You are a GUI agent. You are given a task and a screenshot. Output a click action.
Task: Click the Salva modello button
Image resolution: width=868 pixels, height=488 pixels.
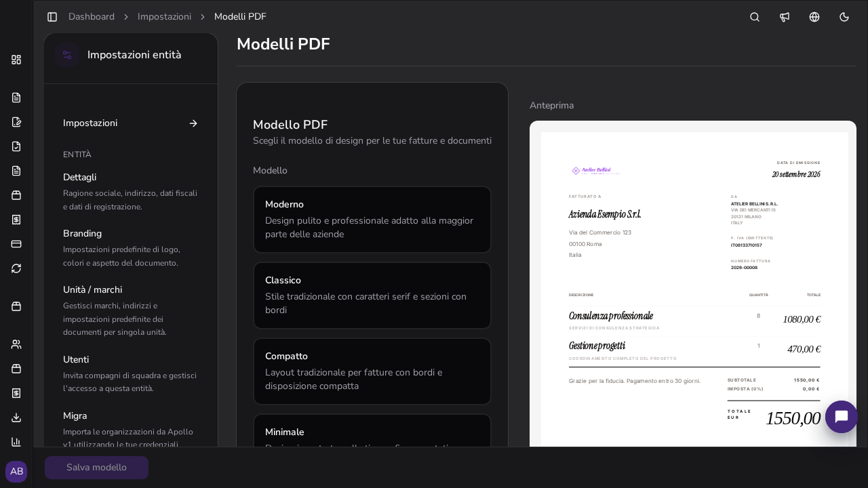(96, 468)
